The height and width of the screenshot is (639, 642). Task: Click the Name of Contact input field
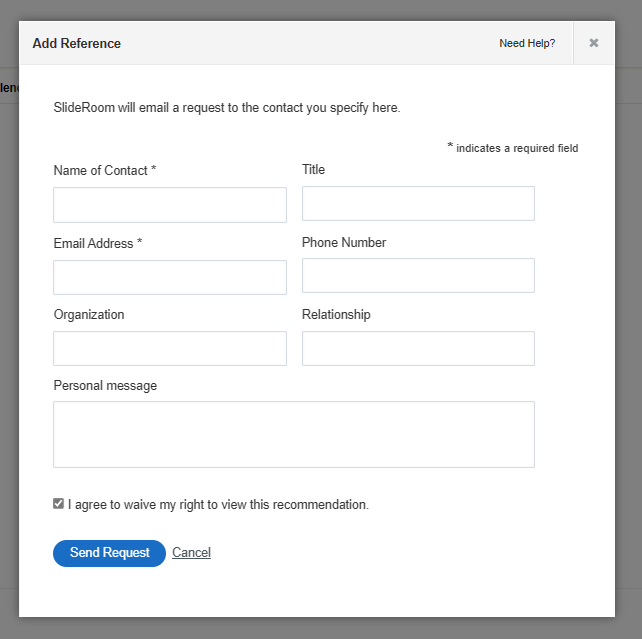[x=170, y=205]
